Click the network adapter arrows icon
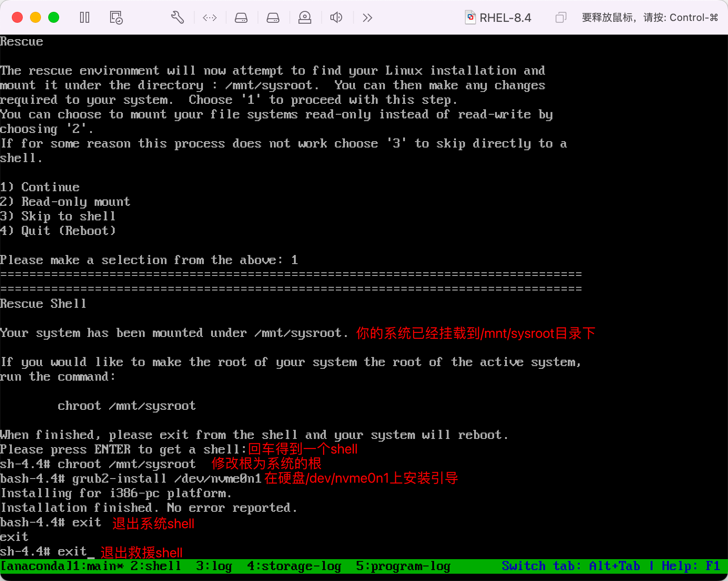Viewport: 728px width, 581px height. [210, 18]
